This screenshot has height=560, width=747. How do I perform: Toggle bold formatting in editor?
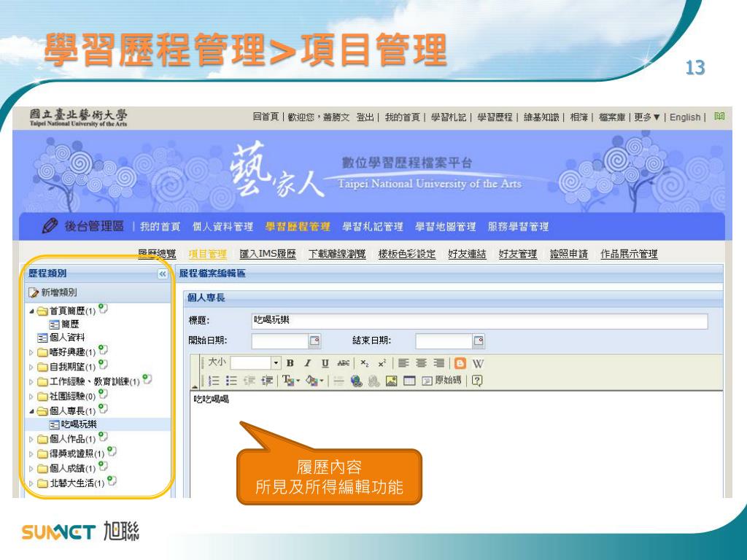click(x=290, y=363)
